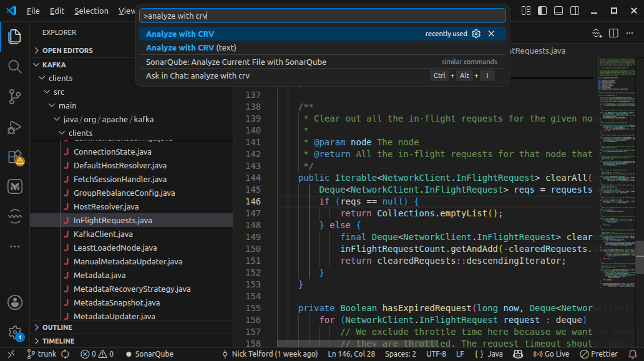Collapse nested clients folder under kafka
644x361 pixels.
tap(132, 133)
